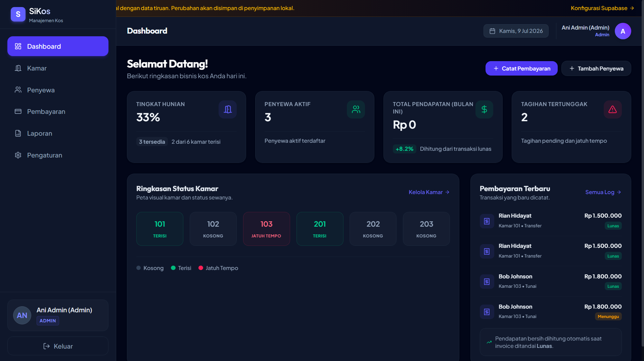Viewport: 644px width, 361px height.
Task: Open the Dashboard menu item
Action: (58, 46)
